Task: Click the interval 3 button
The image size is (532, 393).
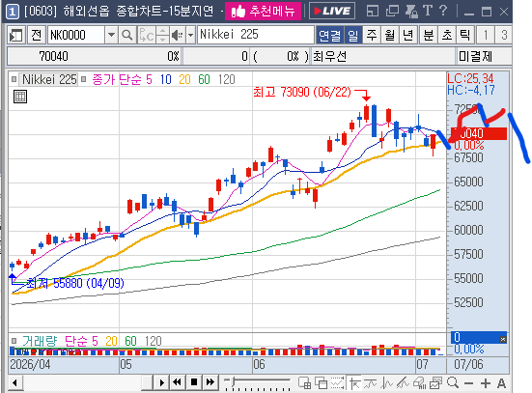Action: coord(503,35)
